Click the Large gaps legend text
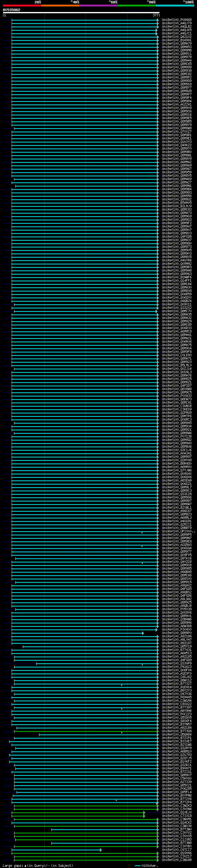 pyautogui.click(x=38, y=866)
